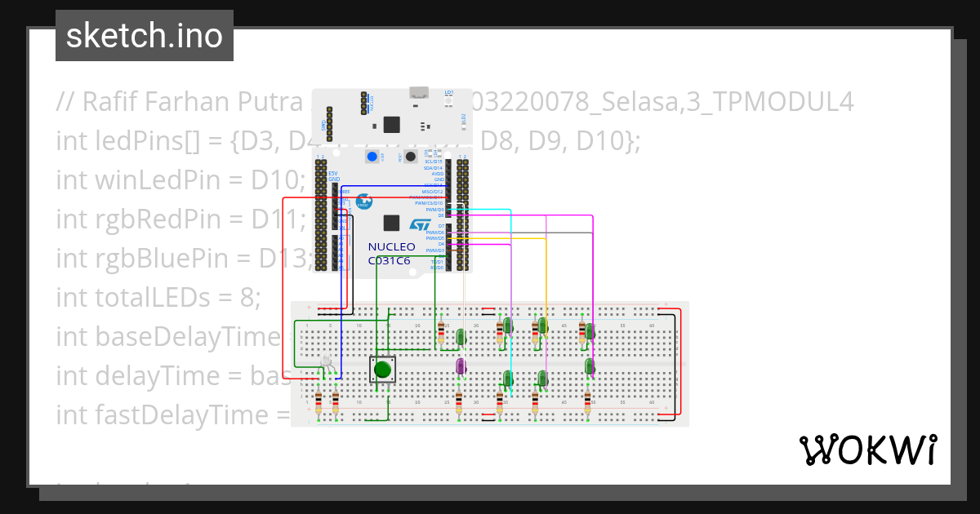Select the leftmost resistor on the bottom breadboard row

click(x=319, y=404)
